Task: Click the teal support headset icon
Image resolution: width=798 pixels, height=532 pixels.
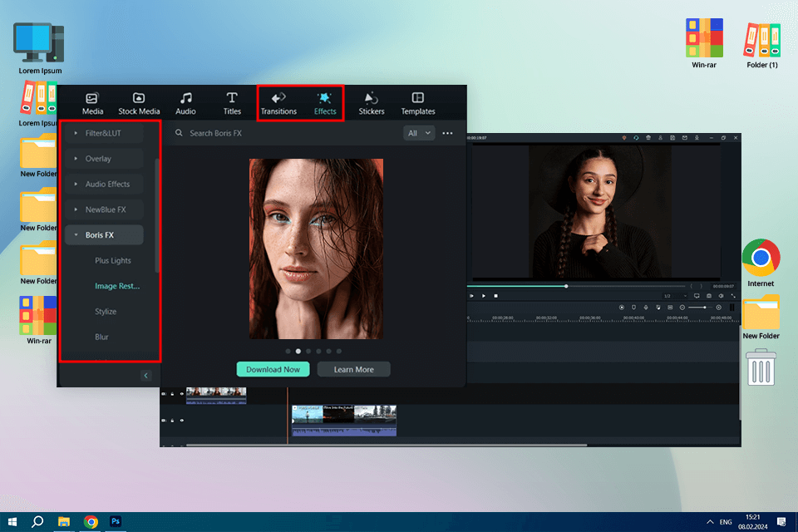Action: click(636, 138)
